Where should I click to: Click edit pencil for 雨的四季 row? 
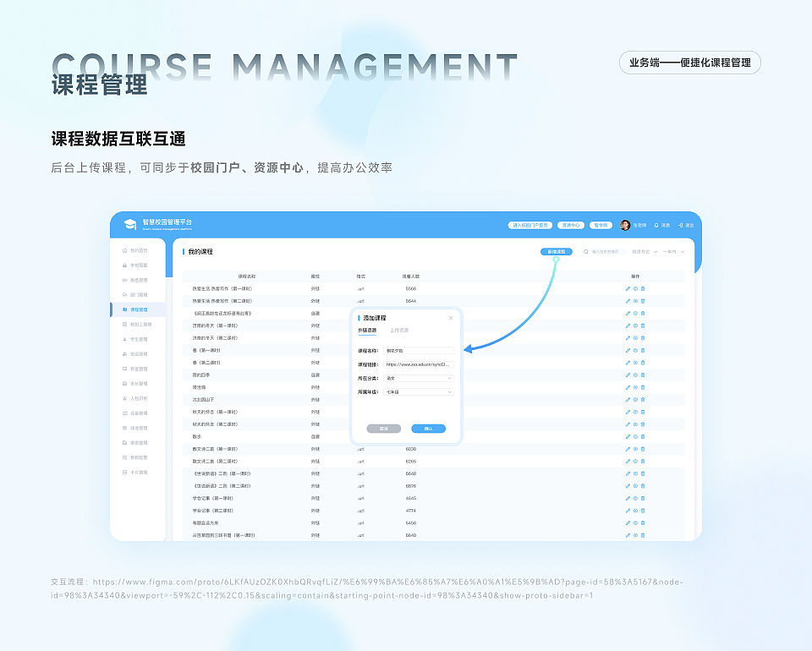[x=628, y=375]
